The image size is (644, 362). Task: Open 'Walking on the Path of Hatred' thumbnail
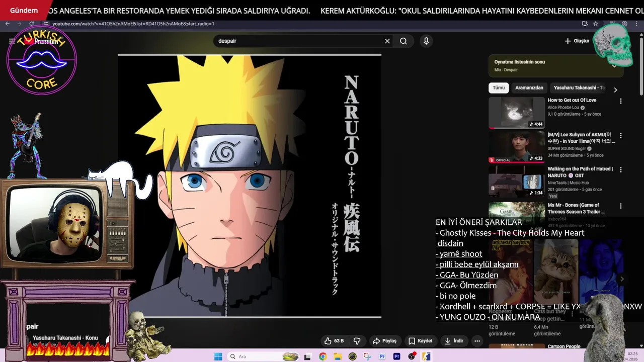click(x=517, y=182)
